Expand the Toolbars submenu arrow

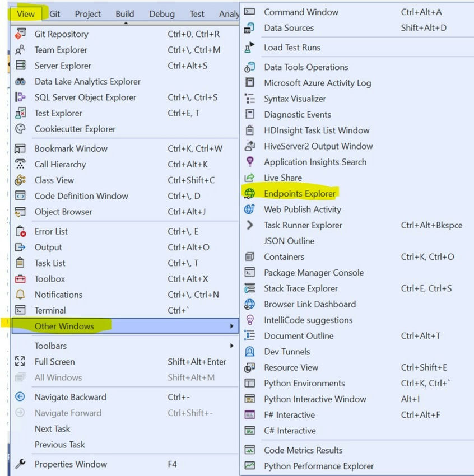pos(231,346)
